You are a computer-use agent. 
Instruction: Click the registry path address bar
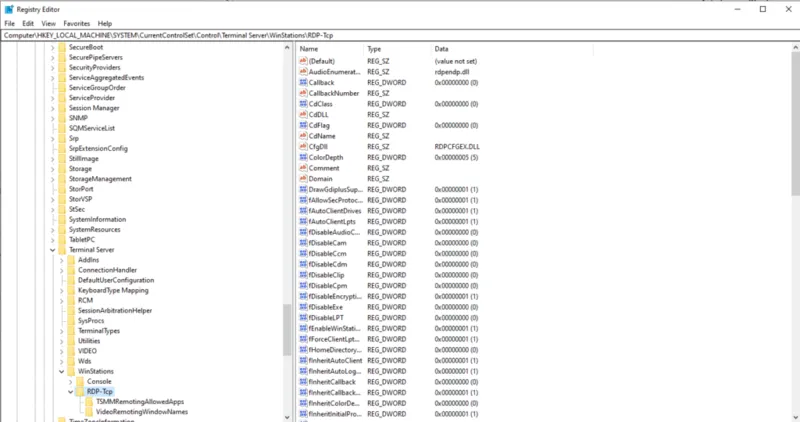(x=400, y=35)
